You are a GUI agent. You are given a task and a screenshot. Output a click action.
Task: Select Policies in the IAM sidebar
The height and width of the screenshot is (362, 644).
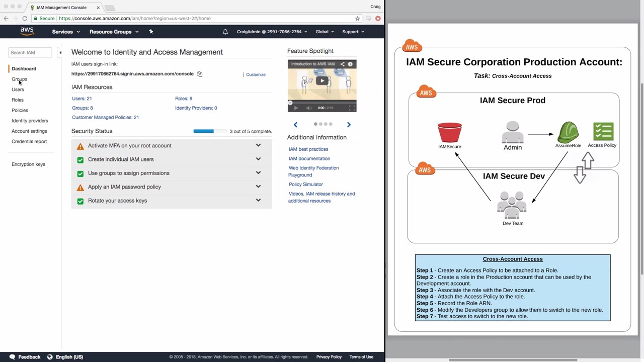click(x=20, y=110)
